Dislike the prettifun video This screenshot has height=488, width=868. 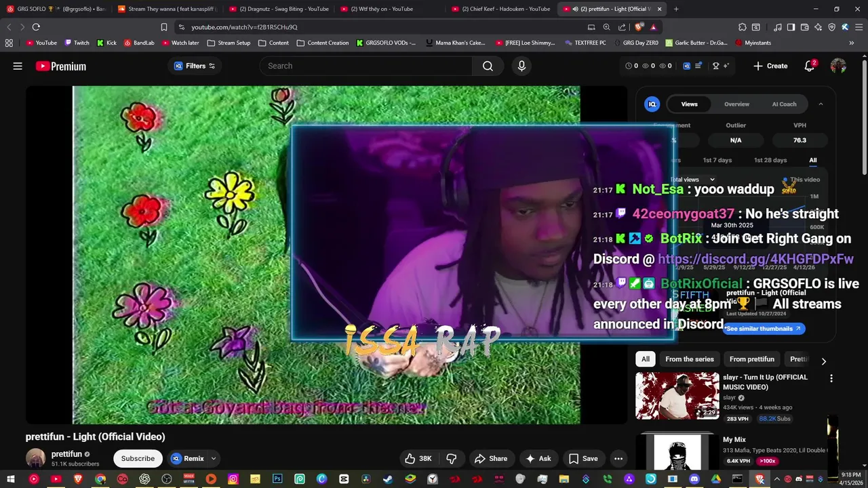(x=451, y=459)
